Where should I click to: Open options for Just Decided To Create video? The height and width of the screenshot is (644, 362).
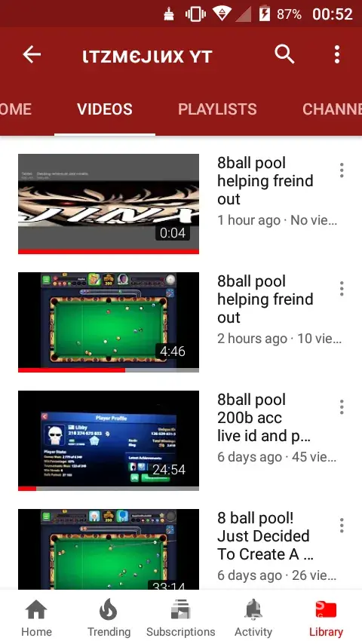tap(342, 525)
